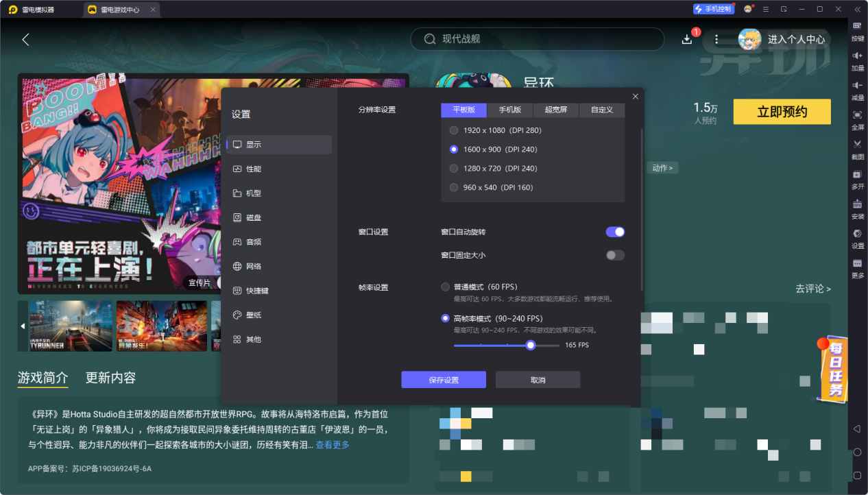Increase emulator volume with 加量 icon

(857, 62)
